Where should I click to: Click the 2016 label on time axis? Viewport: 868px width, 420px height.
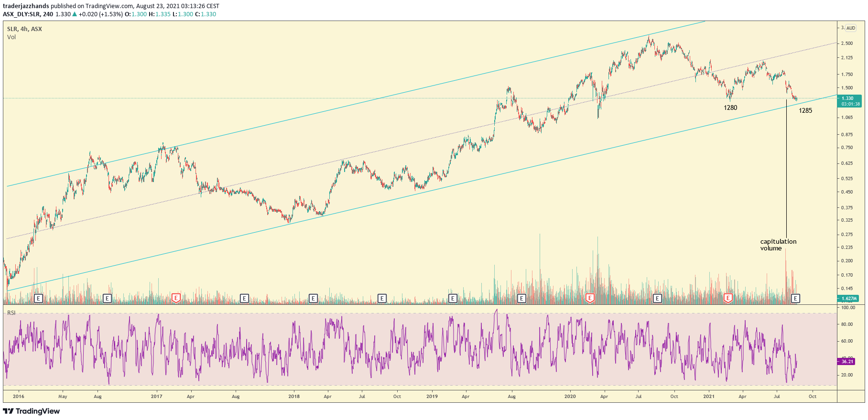coord(19,396)
